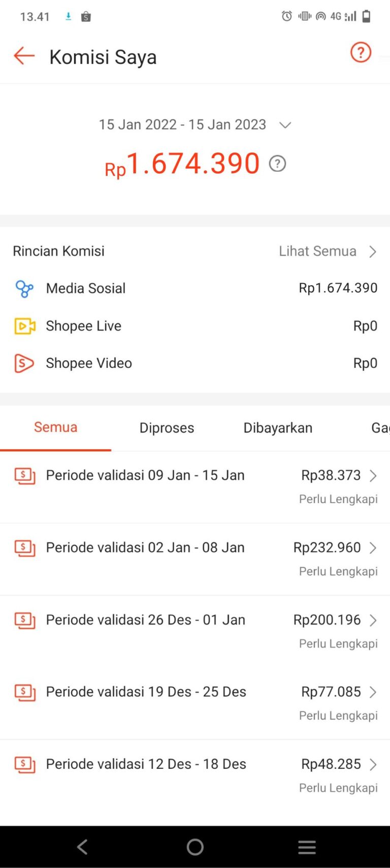Expand the date range dropdown arrow
This screenshot has width=390, height=868.
(285, 125)
